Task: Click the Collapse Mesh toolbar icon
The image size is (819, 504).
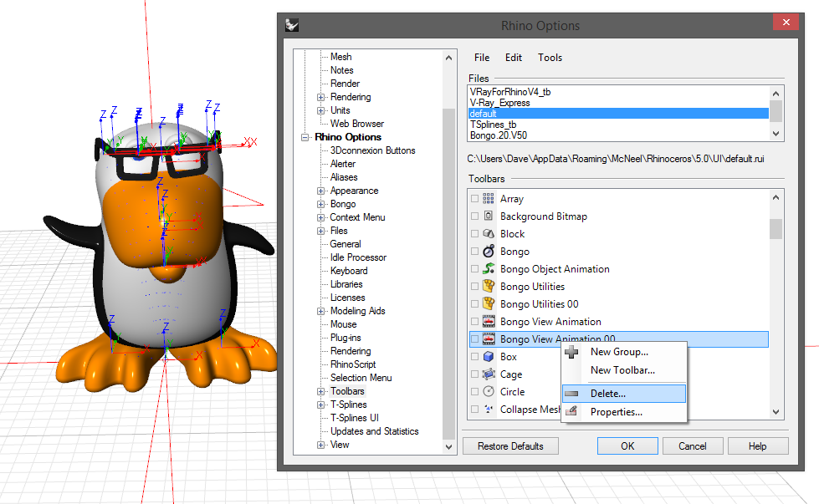Action: point(489,409)
